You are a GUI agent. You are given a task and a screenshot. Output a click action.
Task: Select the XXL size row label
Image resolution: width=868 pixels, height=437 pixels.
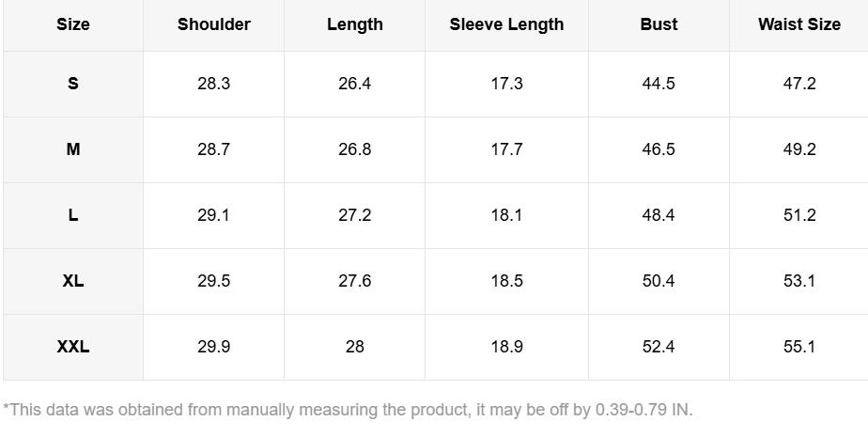[73, 347]
